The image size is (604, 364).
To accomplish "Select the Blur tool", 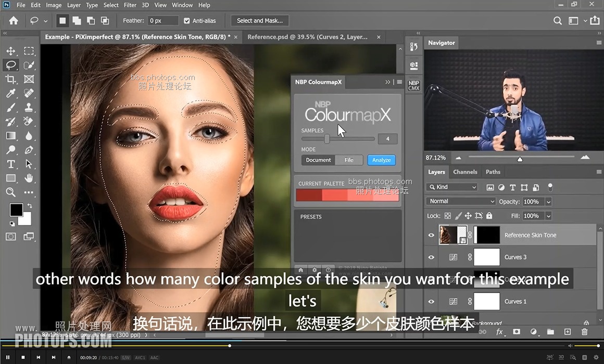I will pos(29,136).
